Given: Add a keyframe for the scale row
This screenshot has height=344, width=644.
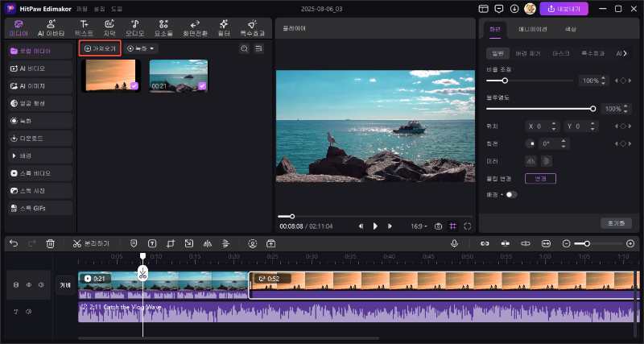Looking at the screenshot, I should pos(623,81).
